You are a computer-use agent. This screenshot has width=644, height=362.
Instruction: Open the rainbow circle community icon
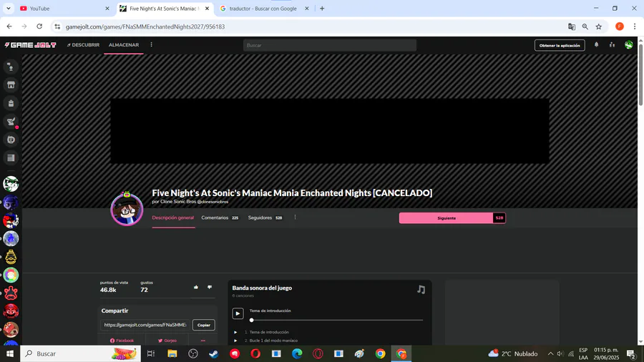[11, 275]
